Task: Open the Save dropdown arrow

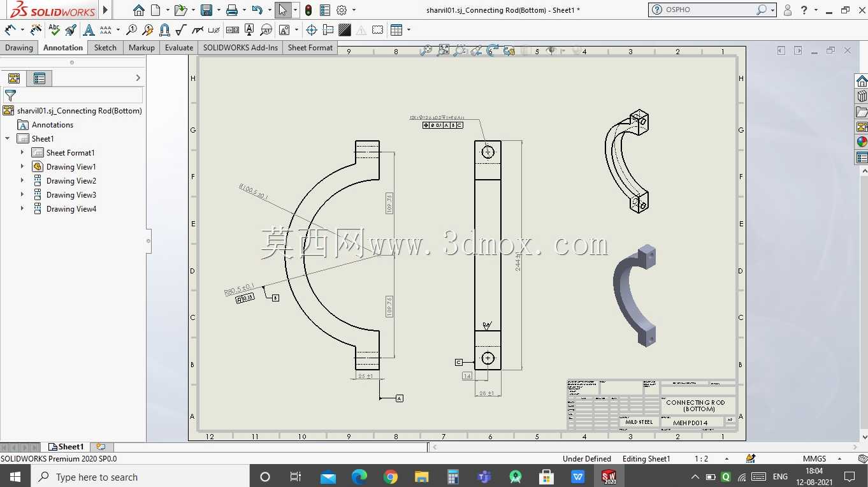Action: click(x=217, y=10)
